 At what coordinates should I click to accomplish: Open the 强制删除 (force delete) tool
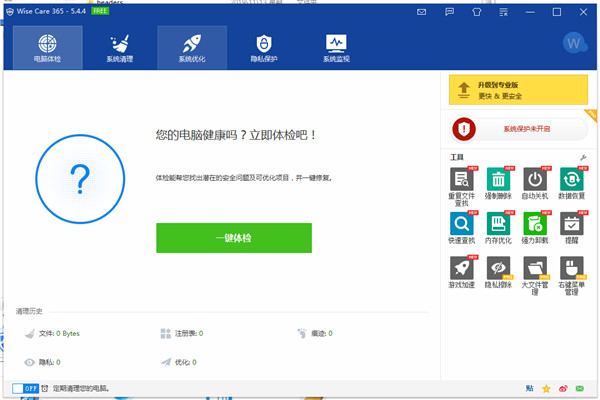tap(498, 180)
